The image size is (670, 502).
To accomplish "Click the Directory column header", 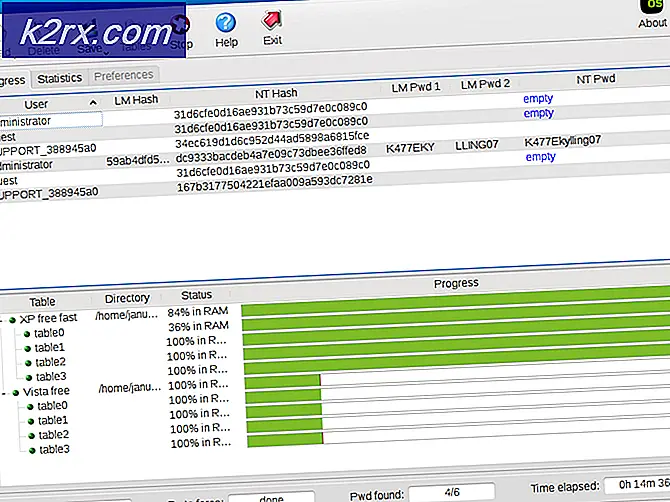I will click(127, 298).
